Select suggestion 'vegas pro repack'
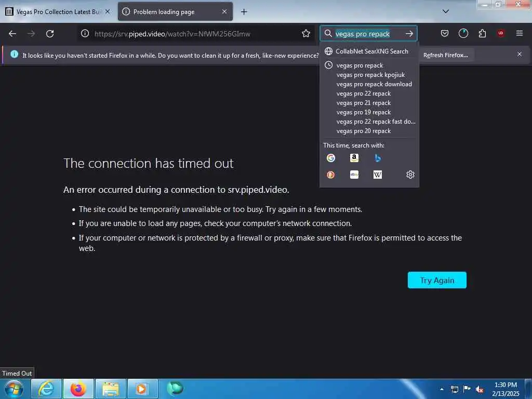The width and height of the screenshot is (532, 399). pyautogui.click(x=369, y=65)
